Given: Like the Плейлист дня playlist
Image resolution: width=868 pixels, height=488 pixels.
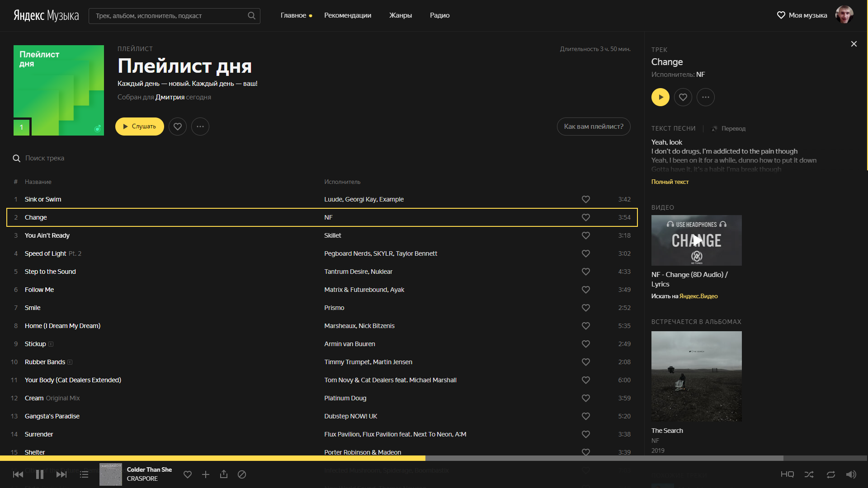Looking at the screenshot, I should tap(178, 127).
